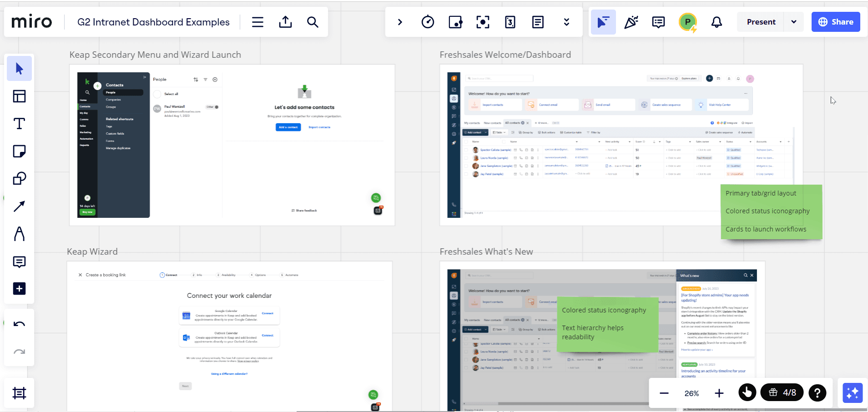The image size is (868, 412).
Task: Select the Freshsales Welcome/Dashboard frame title
Action: click(505, 55)
